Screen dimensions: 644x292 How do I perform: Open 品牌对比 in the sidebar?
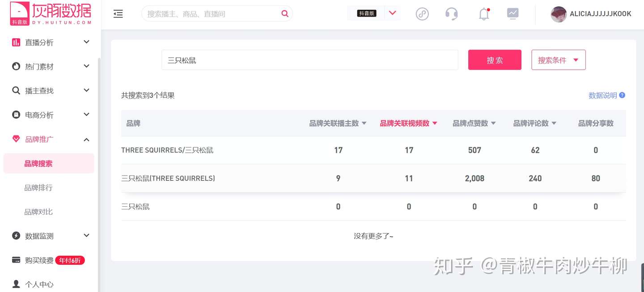(38, 212)
